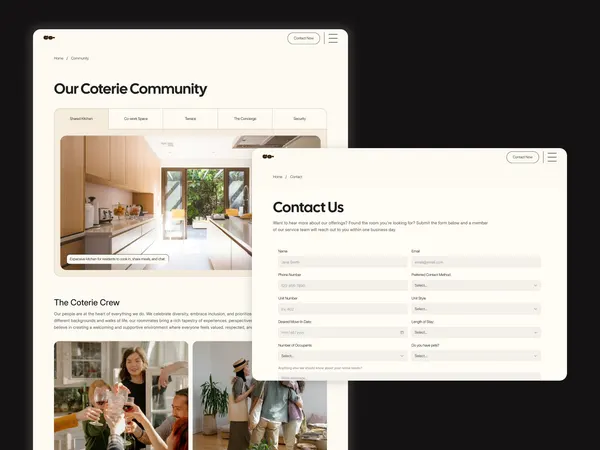The image size is (600, 450).
Task: Click the Contact Us heading
Action: pyautogui.click(x=308, y=207)
